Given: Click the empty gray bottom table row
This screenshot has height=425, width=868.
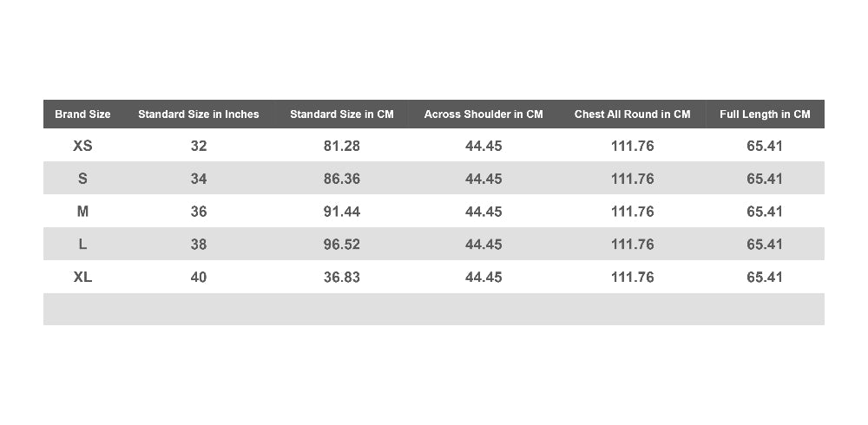Looking at the screenshot, I should tap(433, 309).
